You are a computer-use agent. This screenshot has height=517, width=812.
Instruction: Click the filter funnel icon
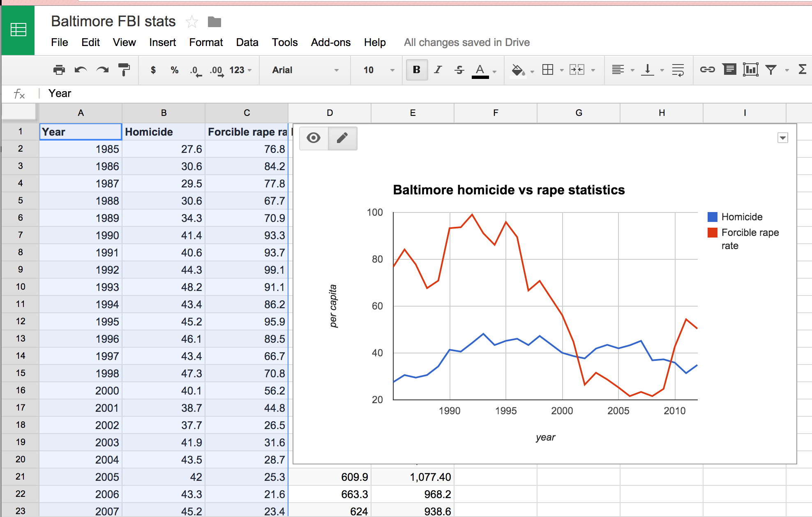[x=771, y=69]
